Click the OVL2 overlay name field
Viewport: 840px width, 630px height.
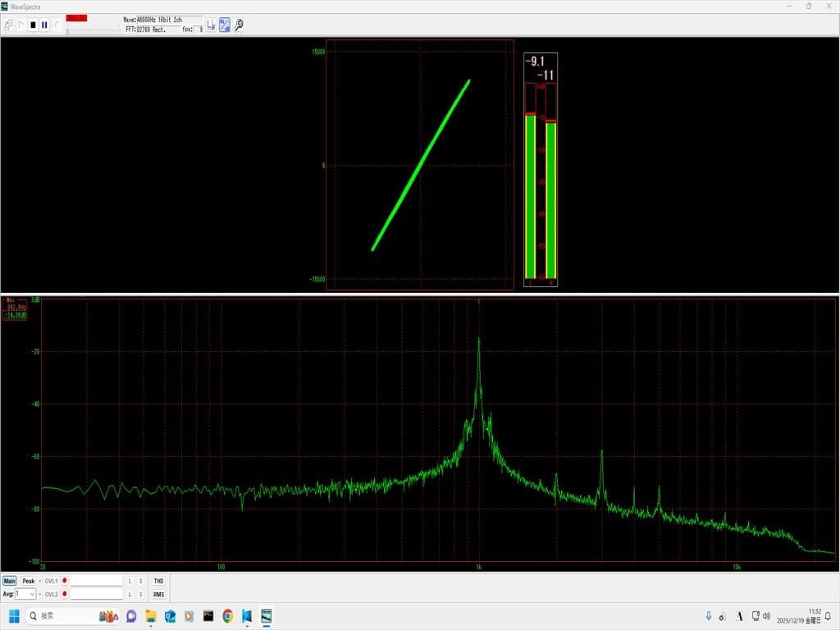click(96, 594)
